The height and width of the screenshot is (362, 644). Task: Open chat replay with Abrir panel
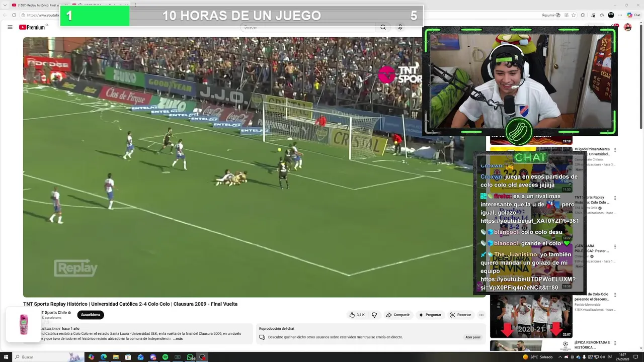(472, 337)
